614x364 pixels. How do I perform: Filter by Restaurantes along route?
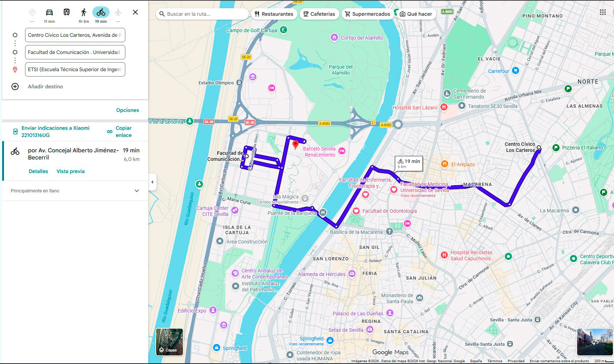(274, 14)
